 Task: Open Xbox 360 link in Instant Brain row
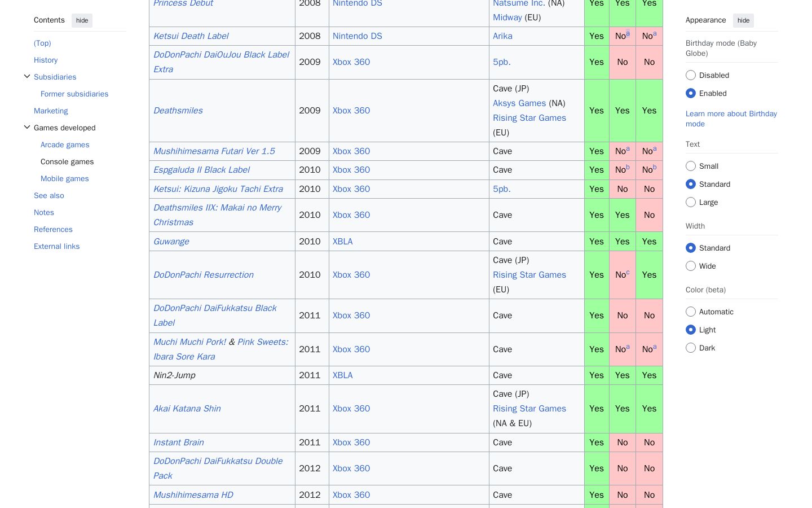click(351, 443)
